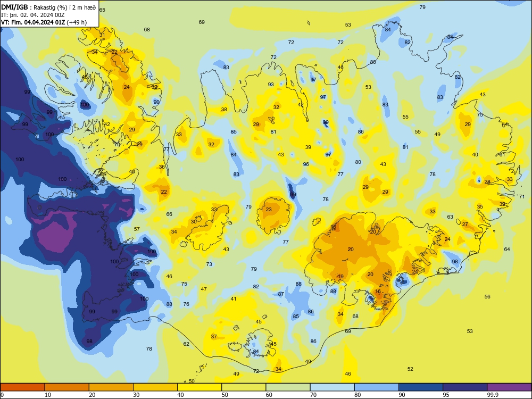Select the 90–95 blue legend swatch
Screen dimensions: 532x399
421,387
